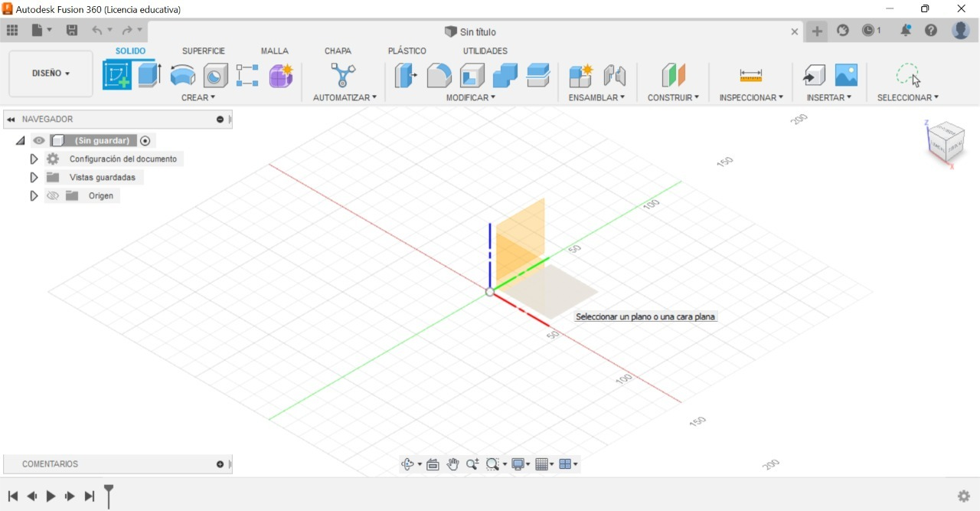Image resolution: width=980 pixels, height=511 pixels.
Task: Click the New Component icon
Action: 581,75
